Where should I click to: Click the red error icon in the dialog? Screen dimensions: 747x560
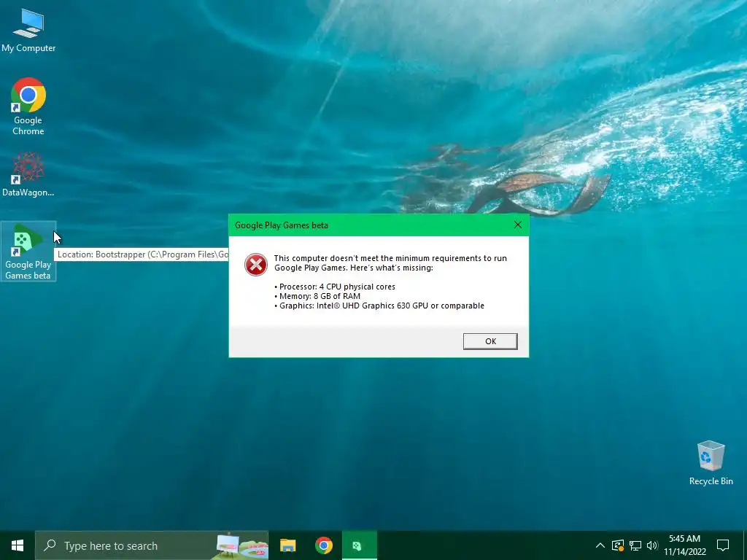256,264
